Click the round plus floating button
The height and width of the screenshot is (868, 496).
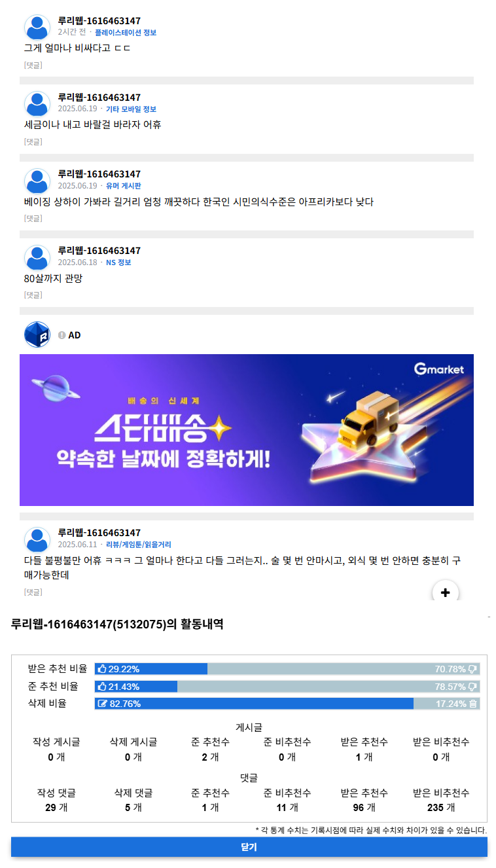tap(446, 592)
